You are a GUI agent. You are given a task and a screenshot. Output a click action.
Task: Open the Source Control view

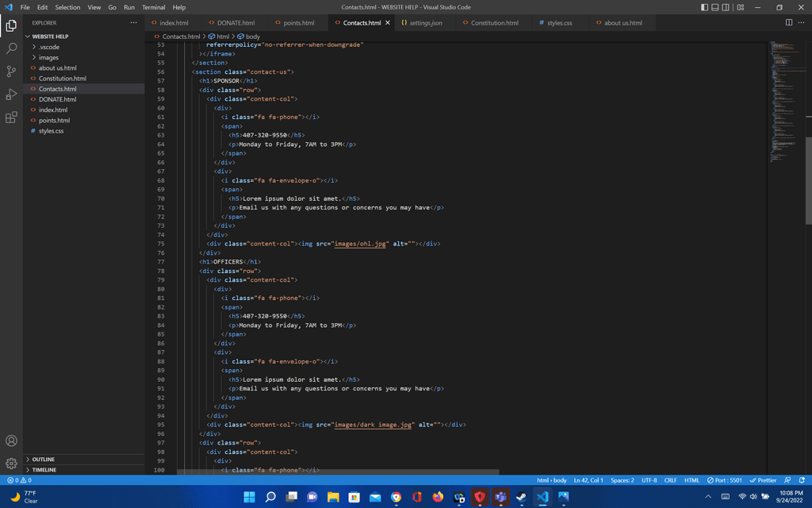(11, 71)
